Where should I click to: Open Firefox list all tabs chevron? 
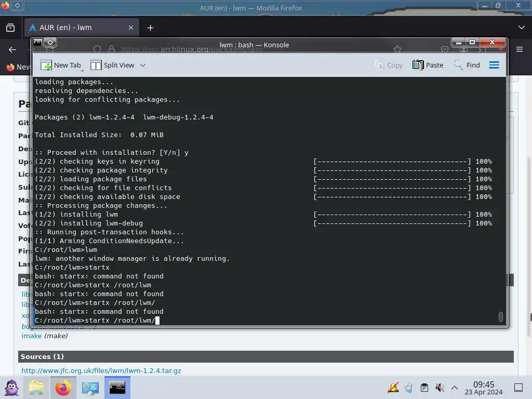pos(522,28)
